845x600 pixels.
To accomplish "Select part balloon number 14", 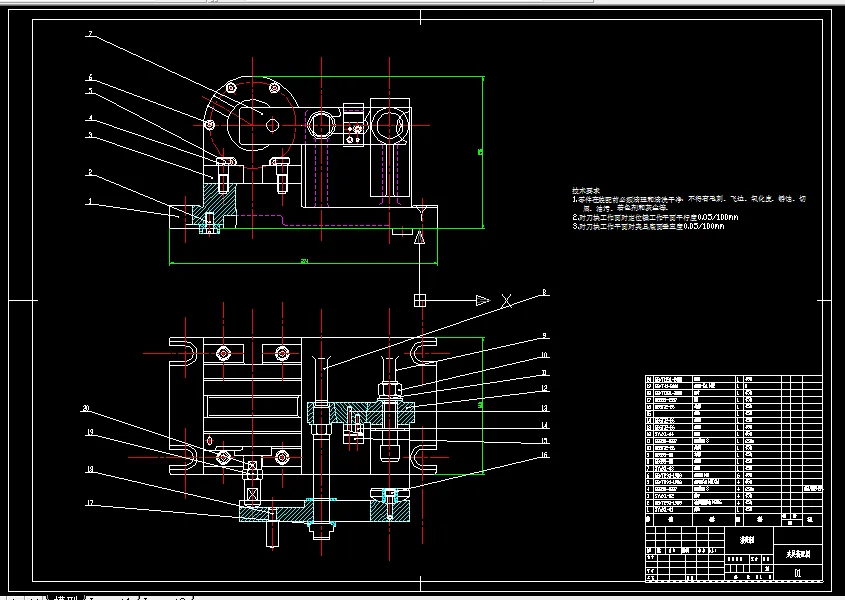I will tap(544, 425).
